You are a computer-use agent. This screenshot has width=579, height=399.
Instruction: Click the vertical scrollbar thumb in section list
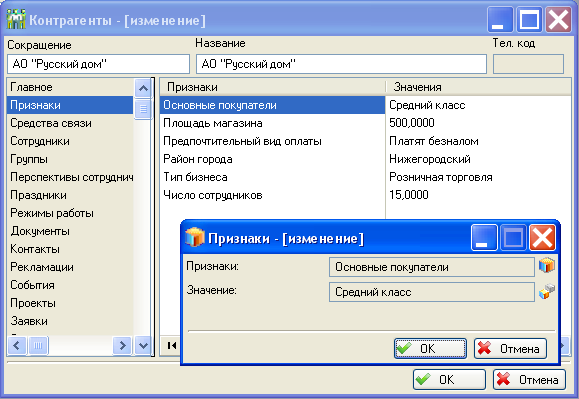point(143,109)
